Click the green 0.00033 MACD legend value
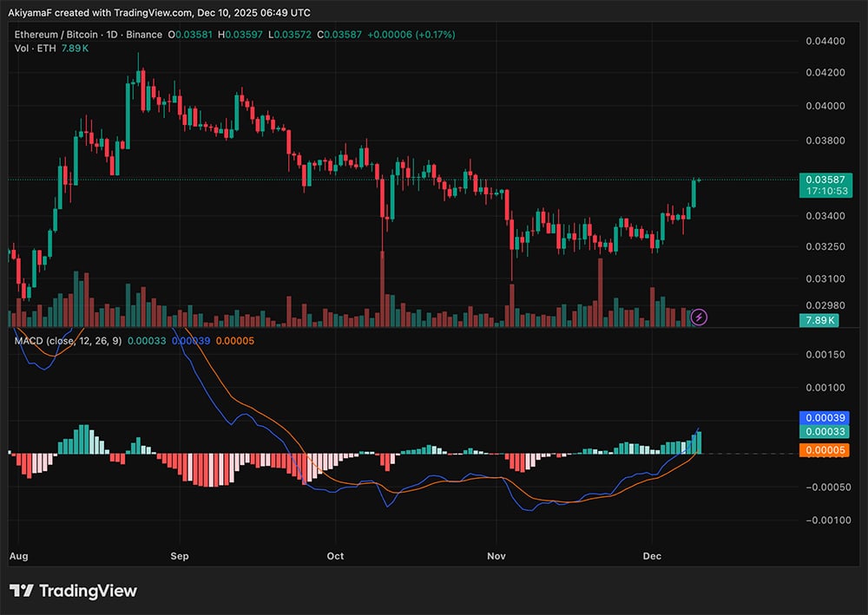Screen dimensions: 868x615 146,343
